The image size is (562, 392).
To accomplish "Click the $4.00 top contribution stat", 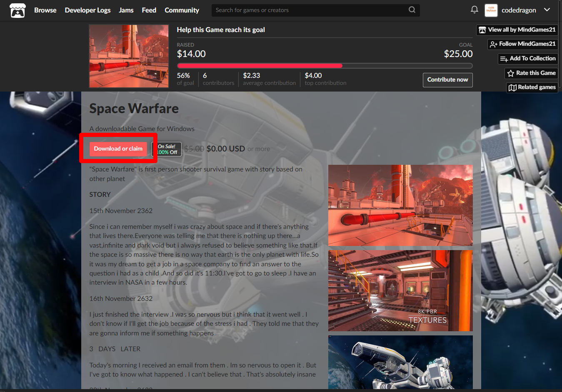I will tap(325, 79).
